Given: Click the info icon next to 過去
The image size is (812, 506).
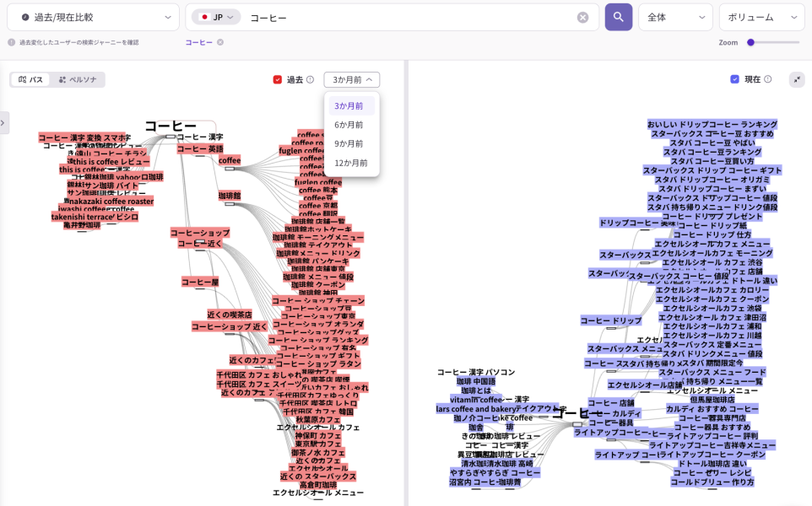Looking at the screenshot, I should [310, 79].
